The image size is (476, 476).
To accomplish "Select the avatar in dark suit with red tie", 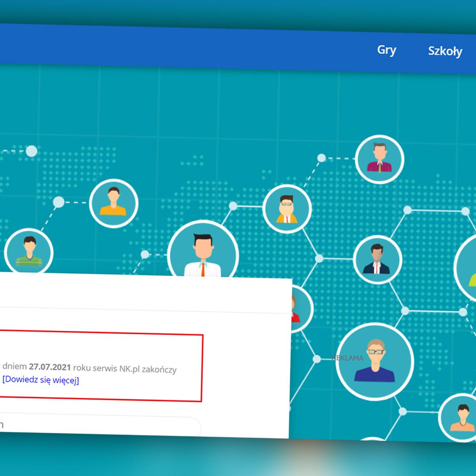I will (377, 259).
